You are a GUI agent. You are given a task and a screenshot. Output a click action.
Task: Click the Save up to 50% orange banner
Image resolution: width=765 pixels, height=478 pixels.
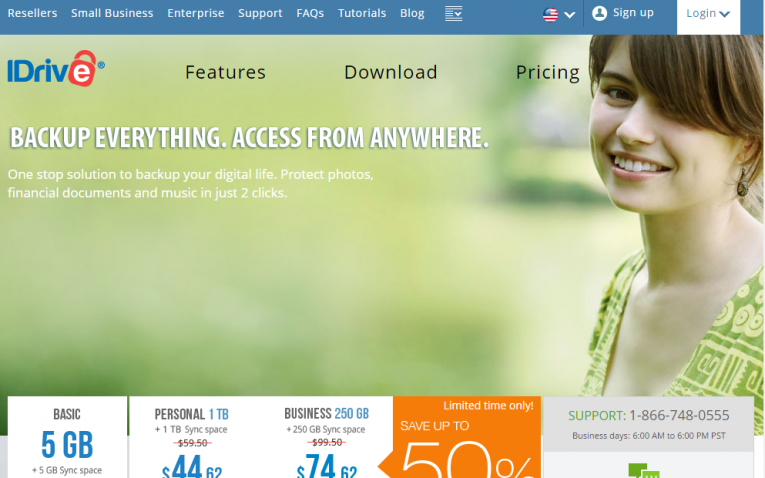[x=467, y=437]
